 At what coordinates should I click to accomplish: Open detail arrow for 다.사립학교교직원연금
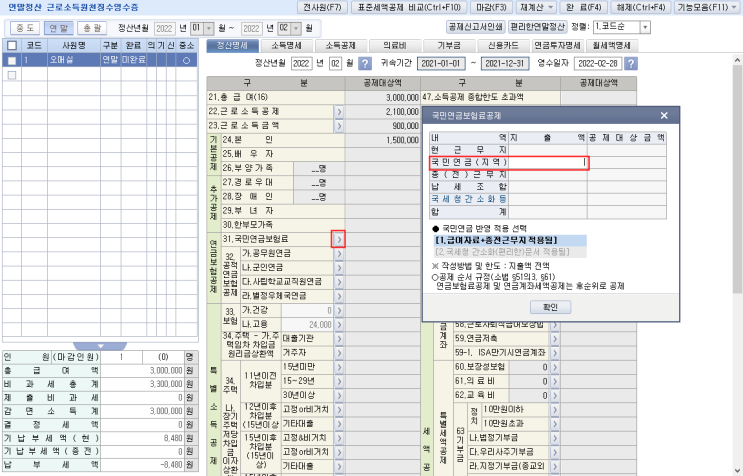pyautogui.click(x=339, y=282)
